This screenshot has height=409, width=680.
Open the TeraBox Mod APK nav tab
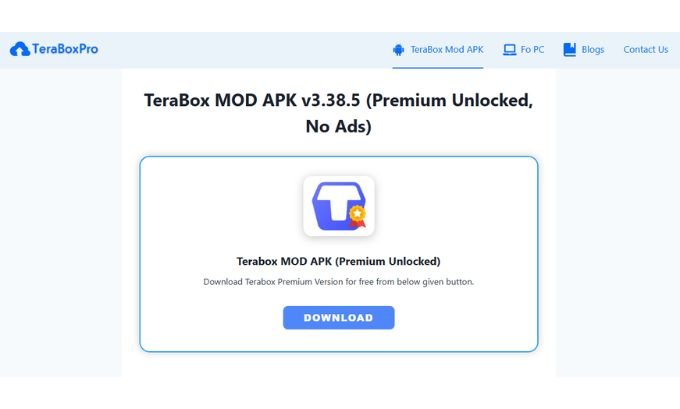pos(447,49)
